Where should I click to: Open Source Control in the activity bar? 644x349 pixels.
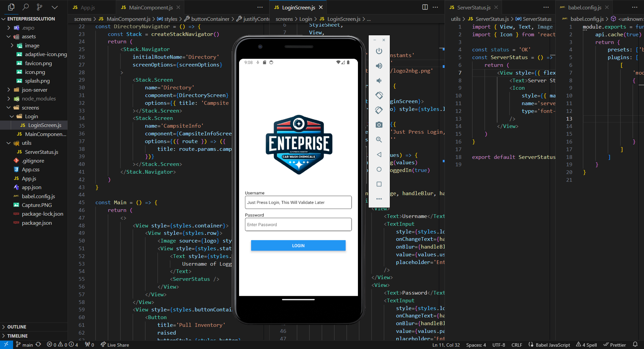click(40, 7)
